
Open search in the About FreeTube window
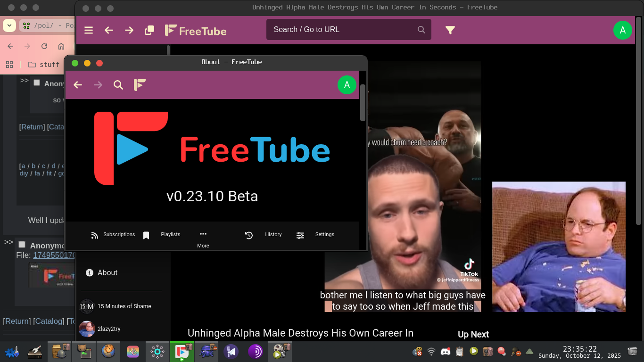118,85
